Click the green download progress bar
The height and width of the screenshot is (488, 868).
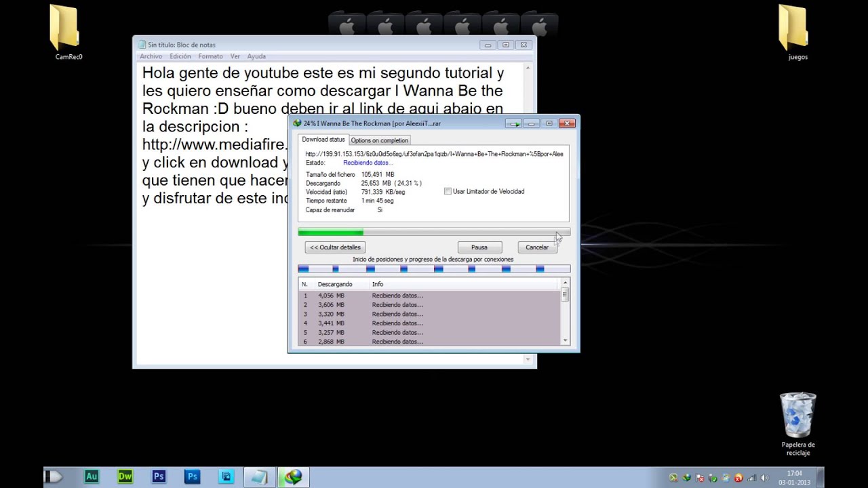434,232
